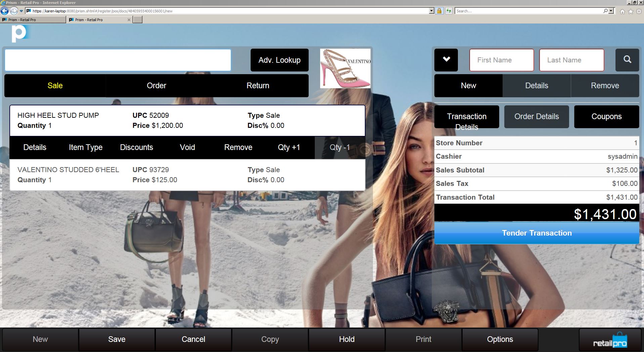This screenshot has height=352, width=644.
Task: Open the Internet Explorer tools gear
Action: 638,11
